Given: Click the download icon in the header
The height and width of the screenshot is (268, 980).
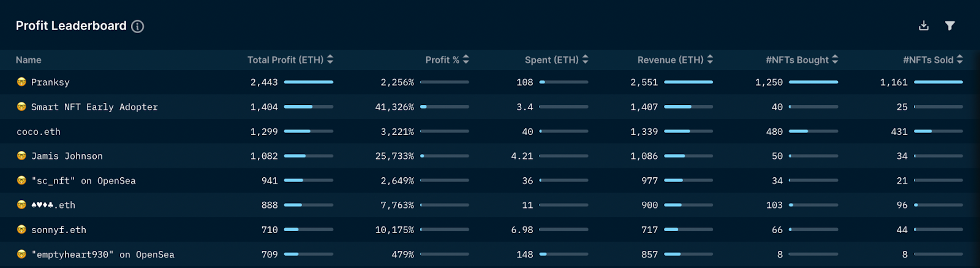Looking at the screenshot, I should 924,26.
